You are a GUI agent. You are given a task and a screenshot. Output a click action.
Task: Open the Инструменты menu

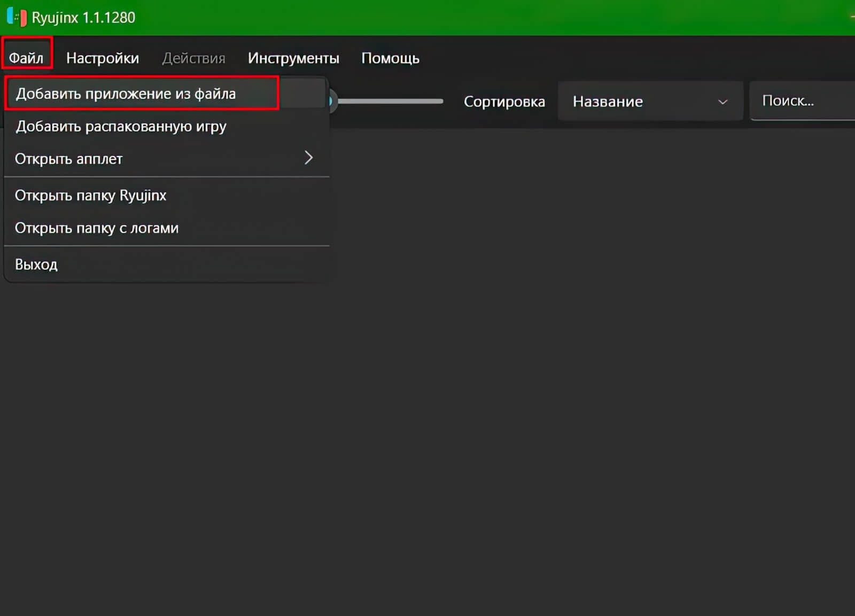click(x=293, y=58)
